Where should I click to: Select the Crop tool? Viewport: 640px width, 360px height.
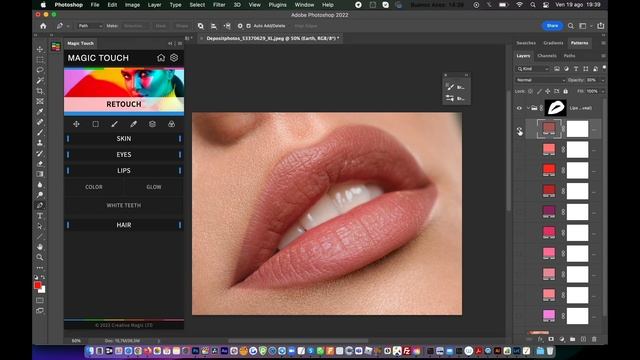[40, 91]
